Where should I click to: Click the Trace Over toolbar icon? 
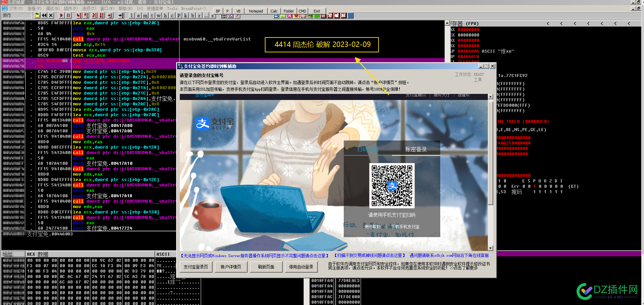click(x=102, y=16)
